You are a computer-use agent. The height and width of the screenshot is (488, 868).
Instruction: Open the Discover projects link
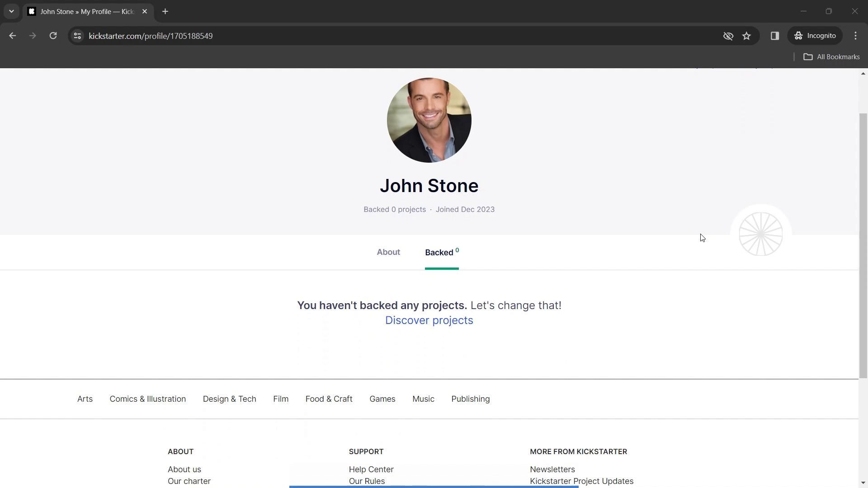pyautogui.click(x=429, y=320)
